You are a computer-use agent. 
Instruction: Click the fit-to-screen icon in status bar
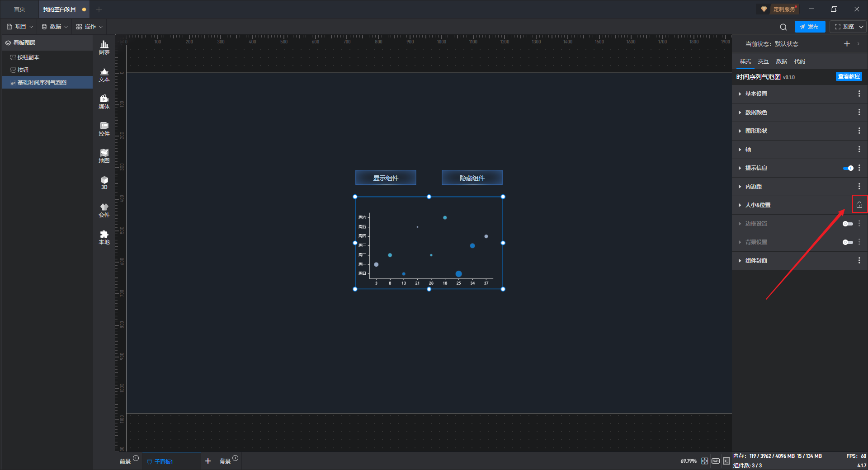coord(705,461)
